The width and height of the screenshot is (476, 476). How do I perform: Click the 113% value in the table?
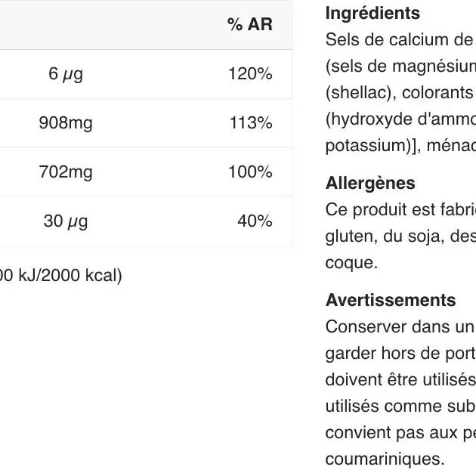250,123
